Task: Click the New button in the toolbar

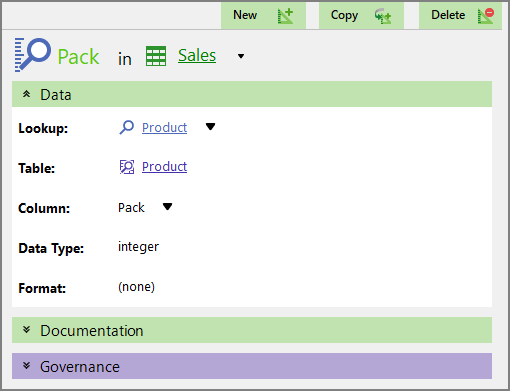Action: [x=263, y=15]
